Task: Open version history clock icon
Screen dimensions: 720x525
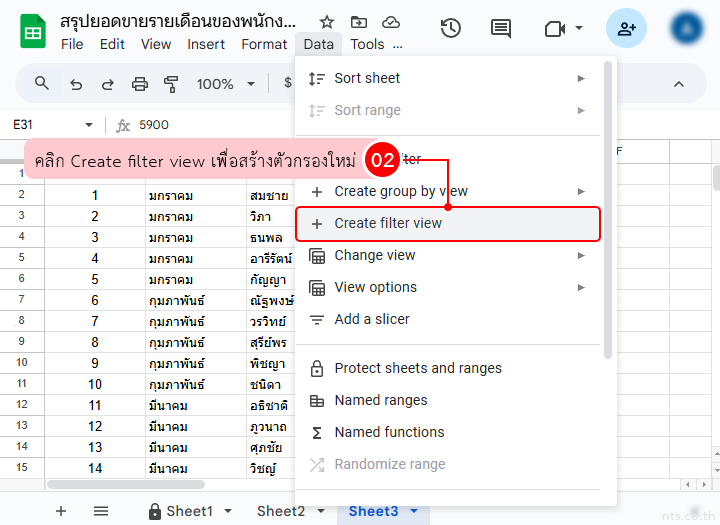Action: click(x=451, y=28)
